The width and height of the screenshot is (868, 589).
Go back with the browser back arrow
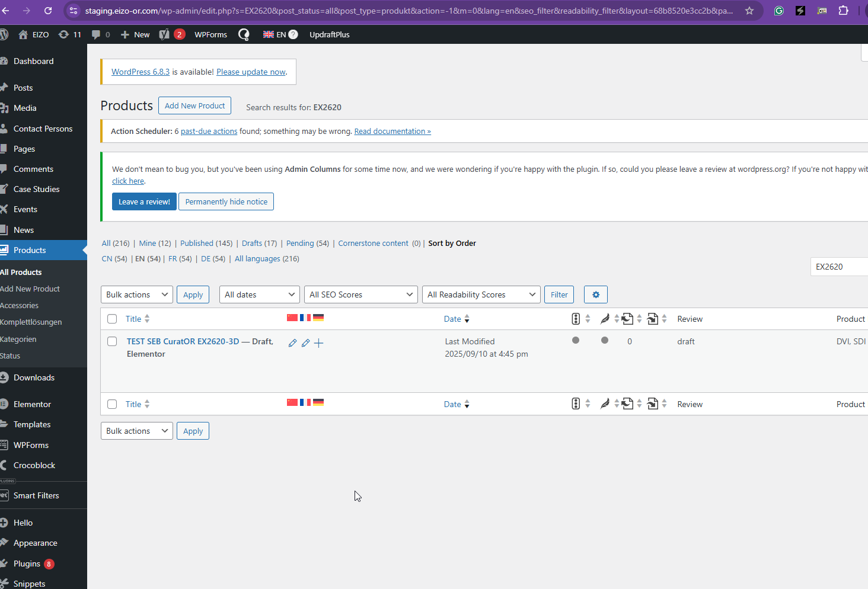pyautogui.click(x=6, y=11)
